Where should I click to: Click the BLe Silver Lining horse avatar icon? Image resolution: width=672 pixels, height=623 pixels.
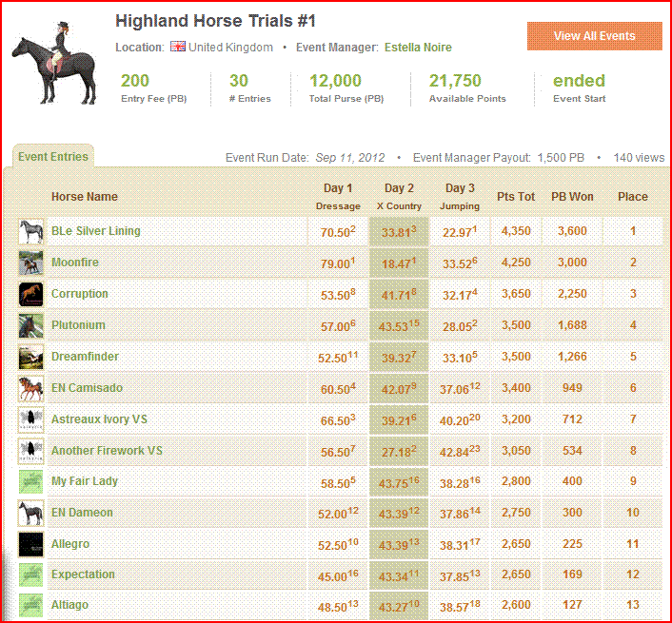click(30, 231)
